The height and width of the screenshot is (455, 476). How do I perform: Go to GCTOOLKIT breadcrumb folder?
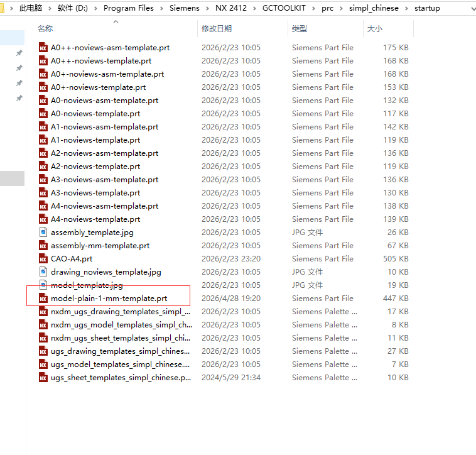284,8
